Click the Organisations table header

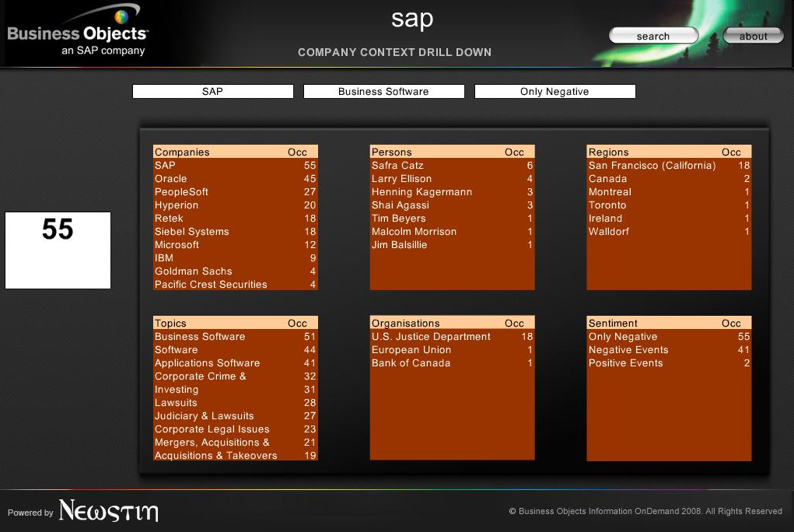pyautogui.click(x=452, y=323)
